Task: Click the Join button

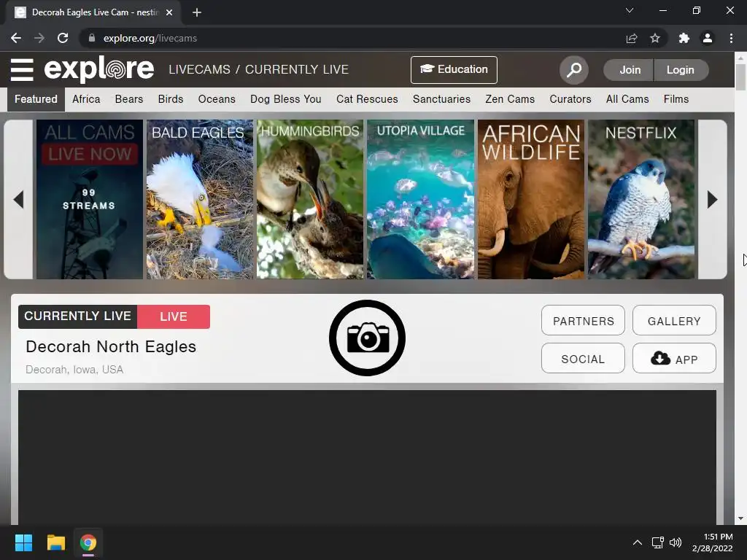Action: [x=630, y=70]
